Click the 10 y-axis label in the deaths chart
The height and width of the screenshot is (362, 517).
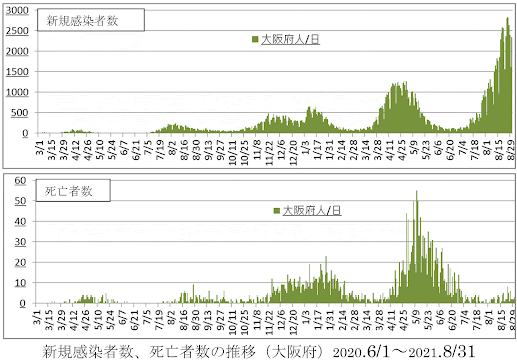[20, 283]
